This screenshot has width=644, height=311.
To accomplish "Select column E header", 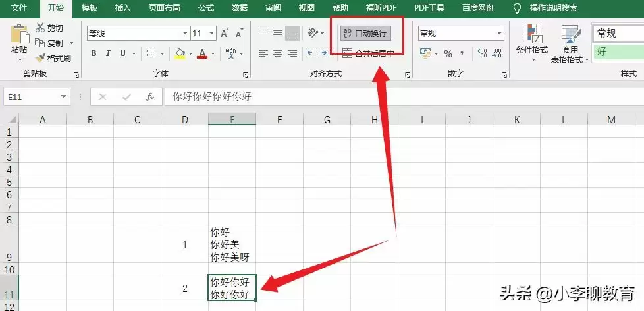I will click(232, 119).
